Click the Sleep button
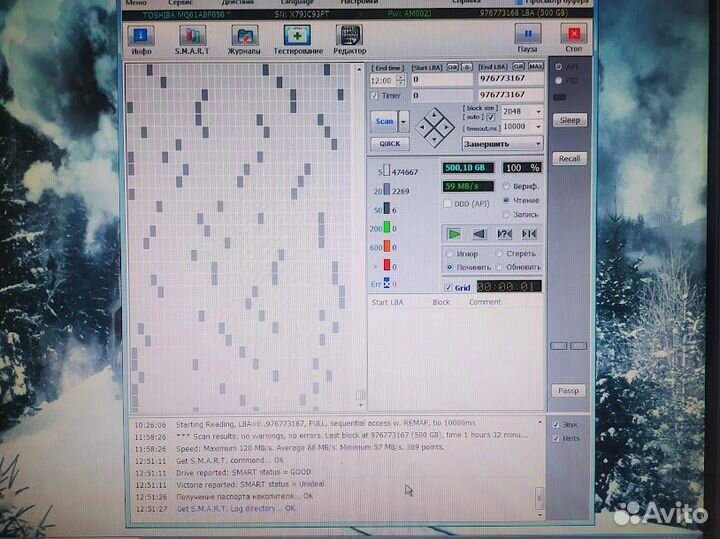Image resolution: width=720 pixels, height=539 pixels. pyautogui.click(x=569, y=120)
